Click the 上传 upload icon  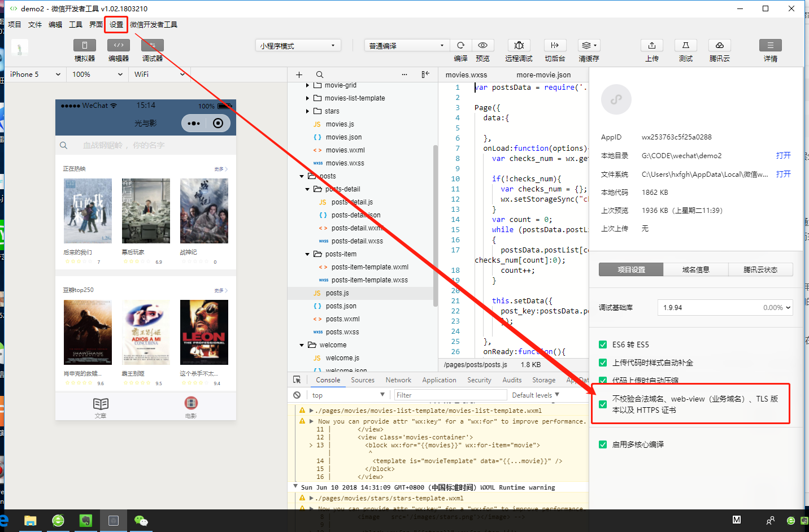point(652,45)
